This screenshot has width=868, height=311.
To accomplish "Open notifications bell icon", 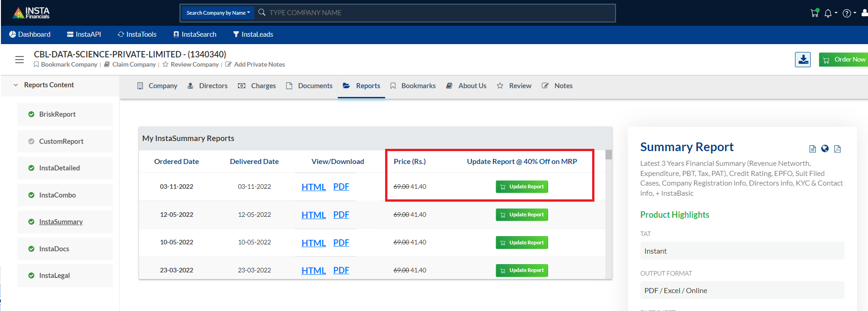I will [828, 13].
